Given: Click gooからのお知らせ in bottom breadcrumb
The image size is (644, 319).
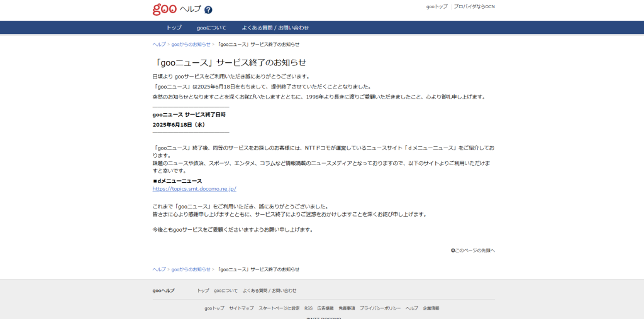Looking at the screenshot, I should pos(191,269).
